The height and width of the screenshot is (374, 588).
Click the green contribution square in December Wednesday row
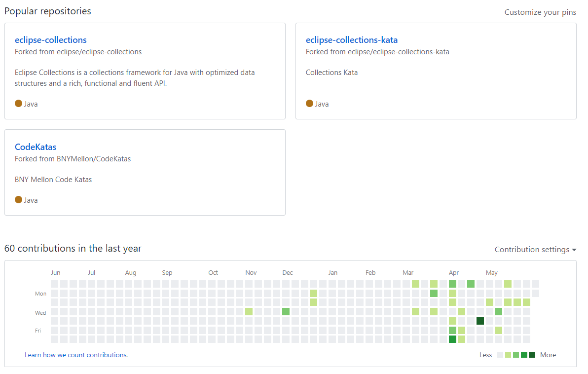tap(286, 311)
